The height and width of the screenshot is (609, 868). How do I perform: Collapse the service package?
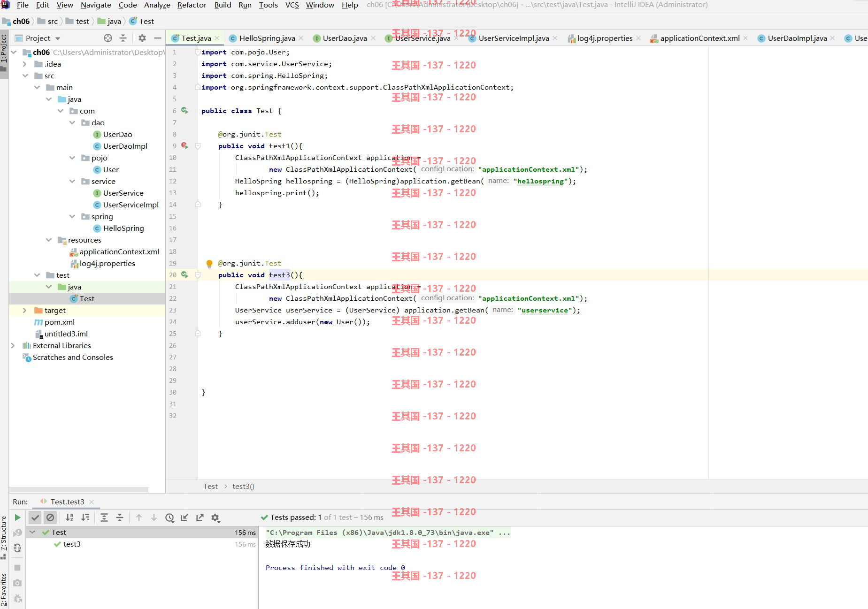coord(72,181)
